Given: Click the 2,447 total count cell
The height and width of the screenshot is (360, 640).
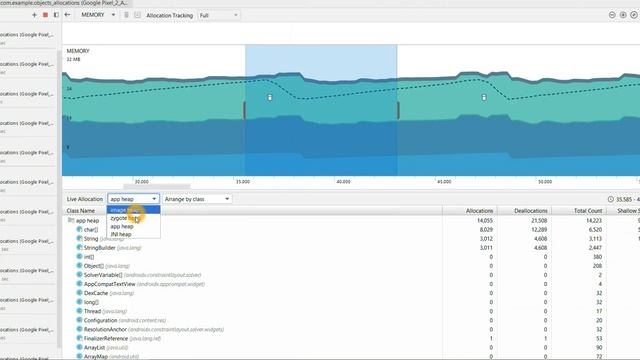Looking at the screenshot, I should tap(595, 247).
